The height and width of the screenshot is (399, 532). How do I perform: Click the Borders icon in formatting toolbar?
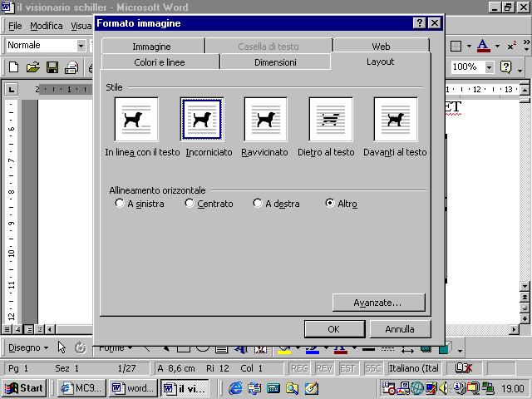point(456,46)
